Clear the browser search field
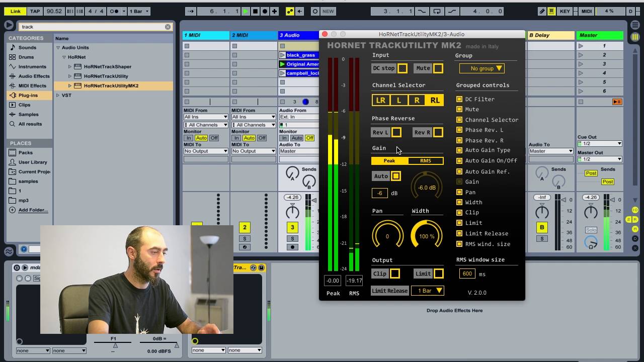The width and height of the screenshot is (644, 362). point(168,27)
